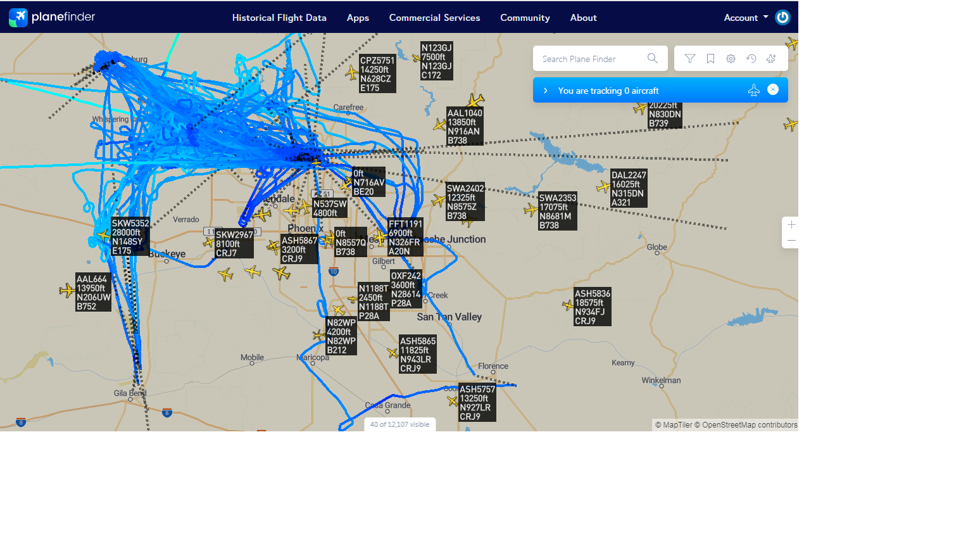Click the N716AV BE20 flight label
This screenshot has height=546, width=980.
(x=369, y=182)
